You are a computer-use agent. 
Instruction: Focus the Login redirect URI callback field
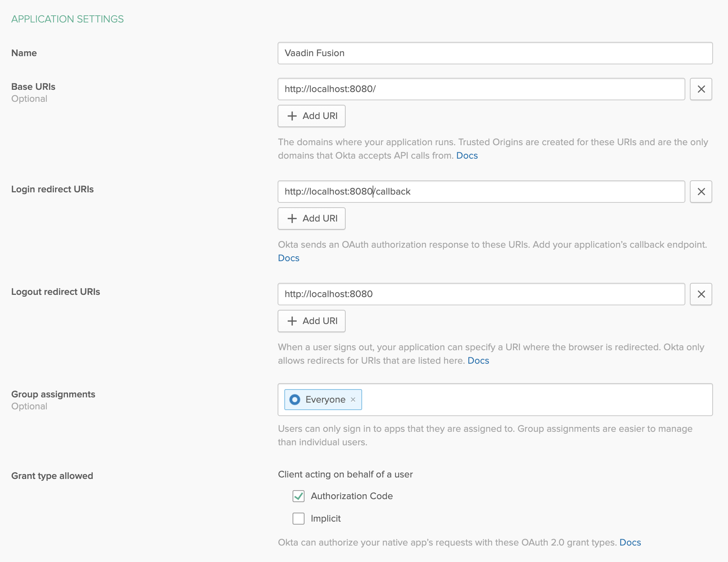[x=481, y=192]
